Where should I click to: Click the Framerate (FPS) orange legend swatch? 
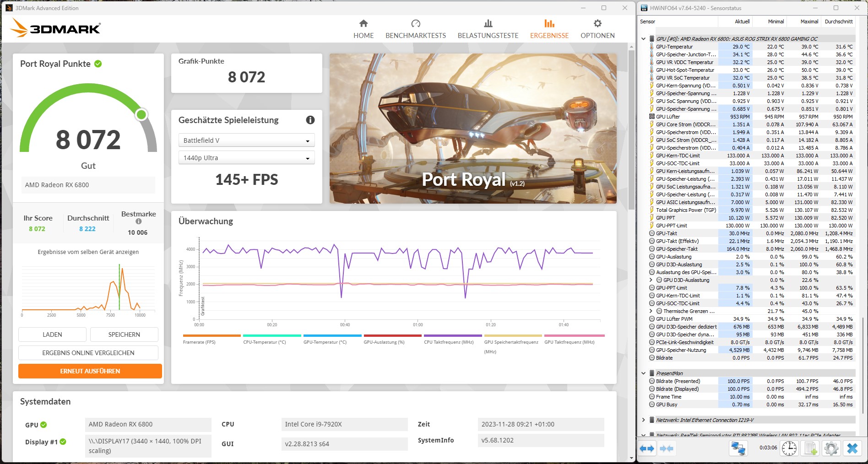212,336
